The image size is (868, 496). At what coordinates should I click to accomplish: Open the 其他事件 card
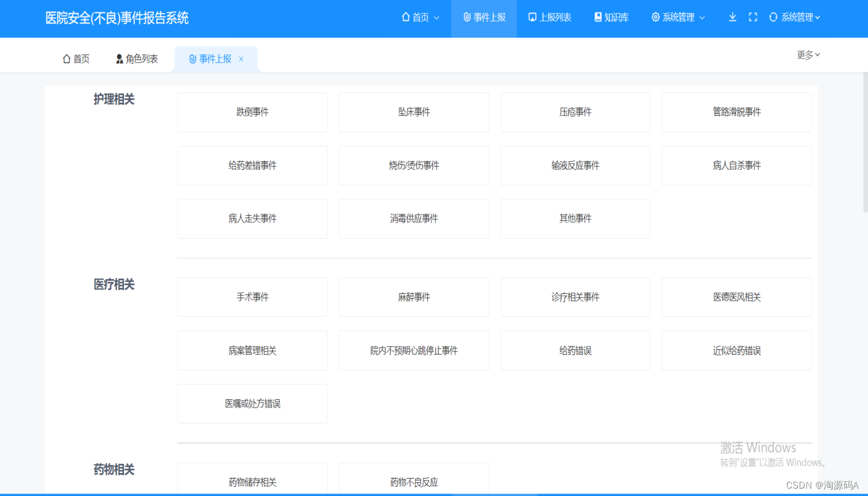tap(575, 219)
